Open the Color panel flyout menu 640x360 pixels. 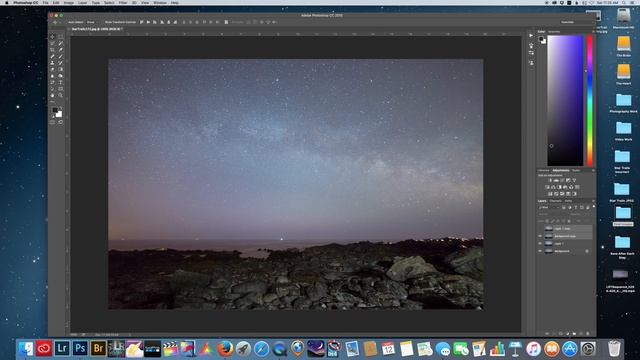593,31
